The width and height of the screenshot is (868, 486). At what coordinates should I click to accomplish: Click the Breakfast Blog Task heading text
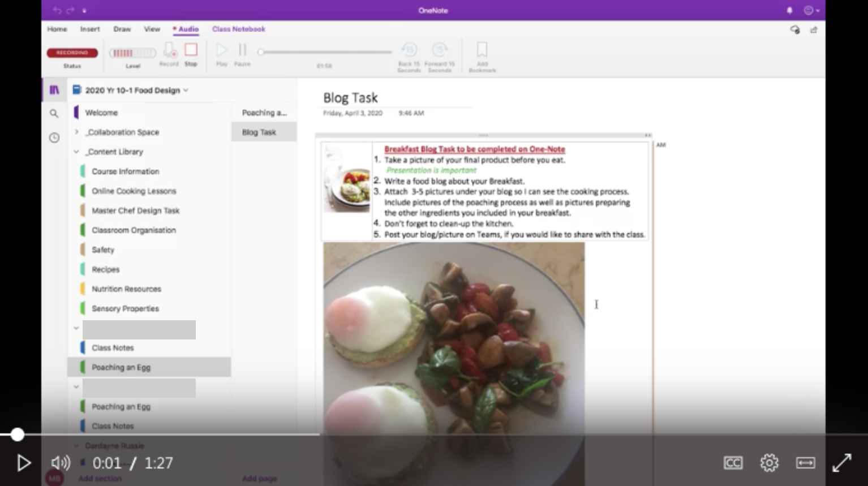tap(475, 149)
